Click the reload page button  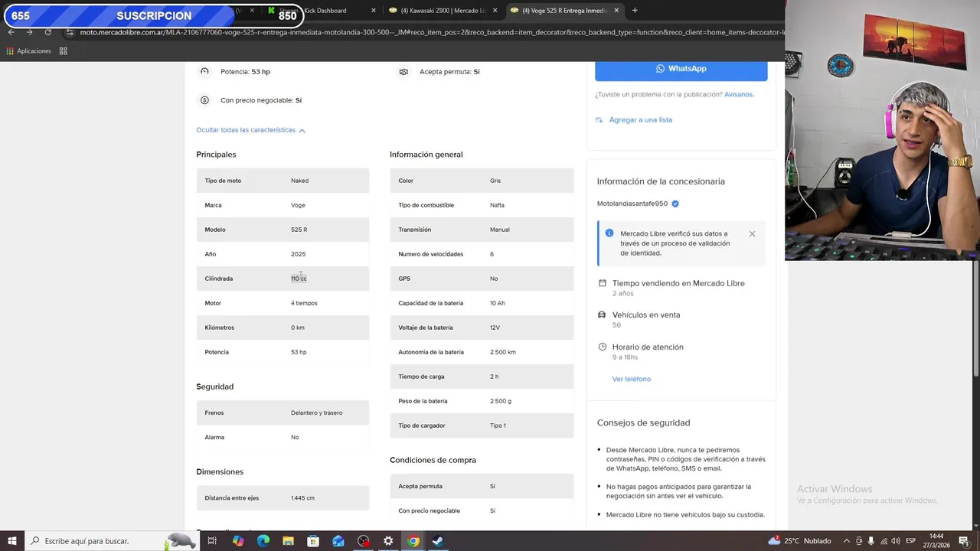[x=47, y=32]
